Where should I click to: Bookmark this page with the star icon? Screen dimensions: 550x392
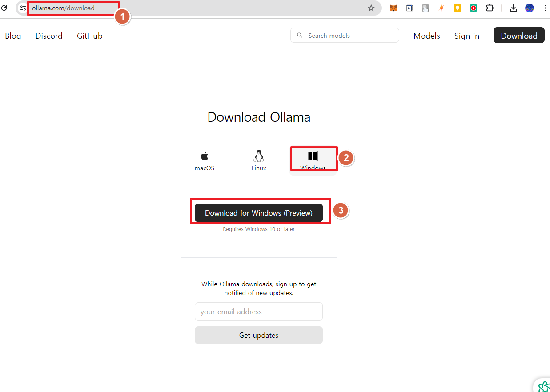pyautogui.click(x=371, y=8)
